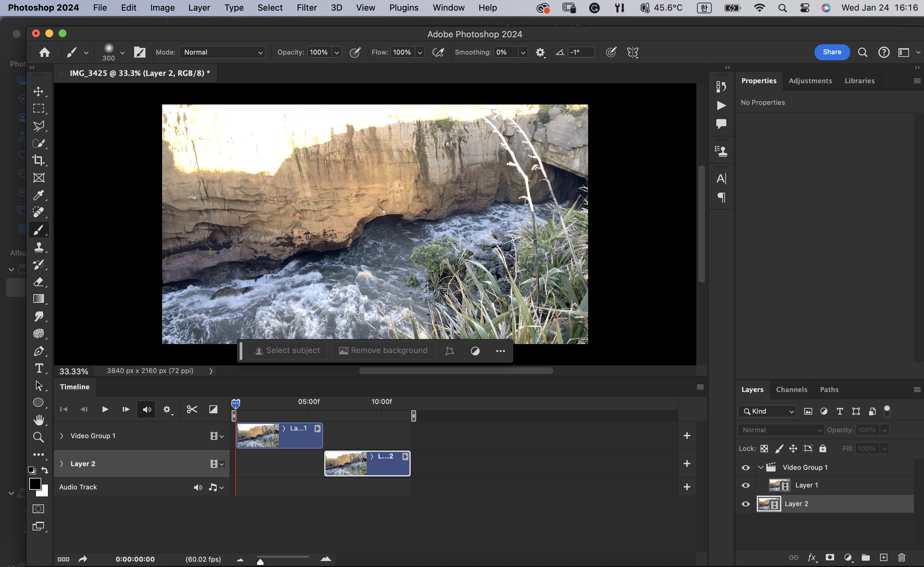The image size is (924, 567).
Task: Click the Share button
Action: click(x=831, y=52)
